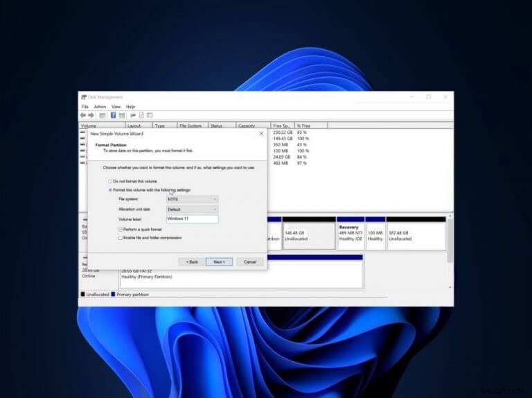Click the Cancel button in wizard
Viewport: 532px width, 398px height.
250,262
